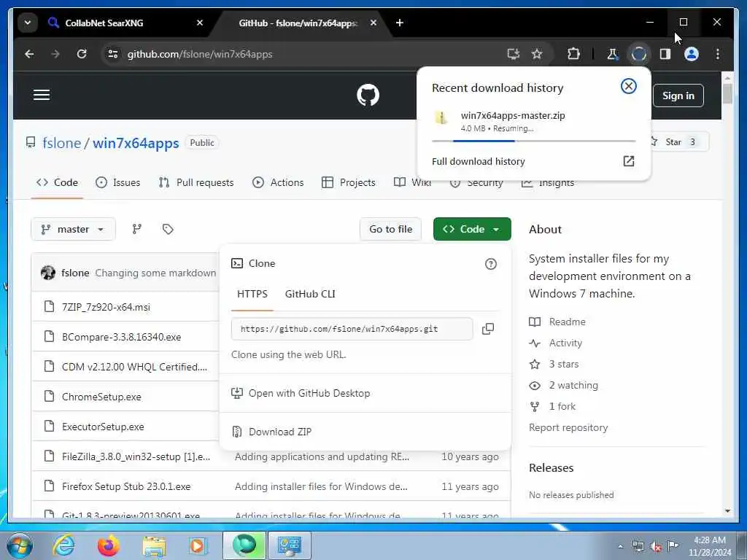747x560 pixels.
Task: Open ExecutorSetup.exe file
Action: [x=103, y=427]
